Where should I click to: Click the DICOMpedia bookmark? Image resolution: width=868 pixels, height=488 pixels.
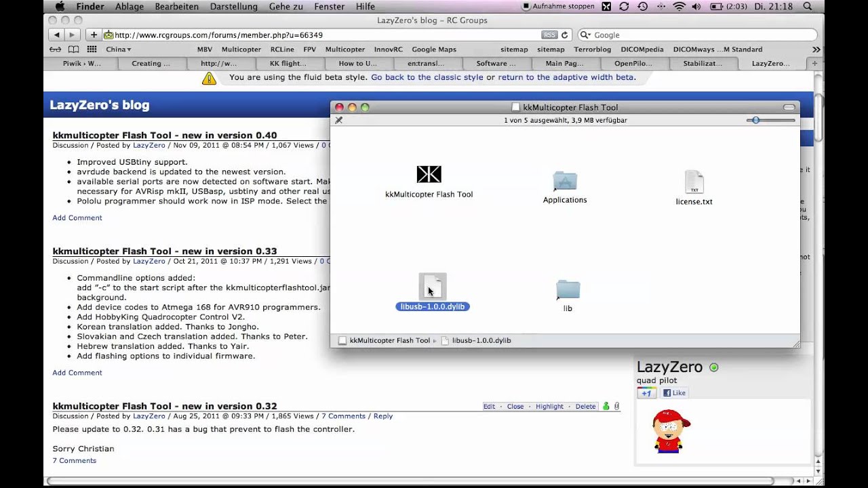[642, 49]
